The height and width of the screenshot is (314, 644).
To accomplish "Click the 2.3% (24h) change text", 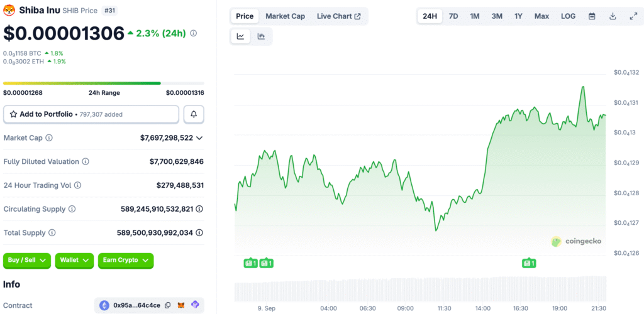I will 161,34.
